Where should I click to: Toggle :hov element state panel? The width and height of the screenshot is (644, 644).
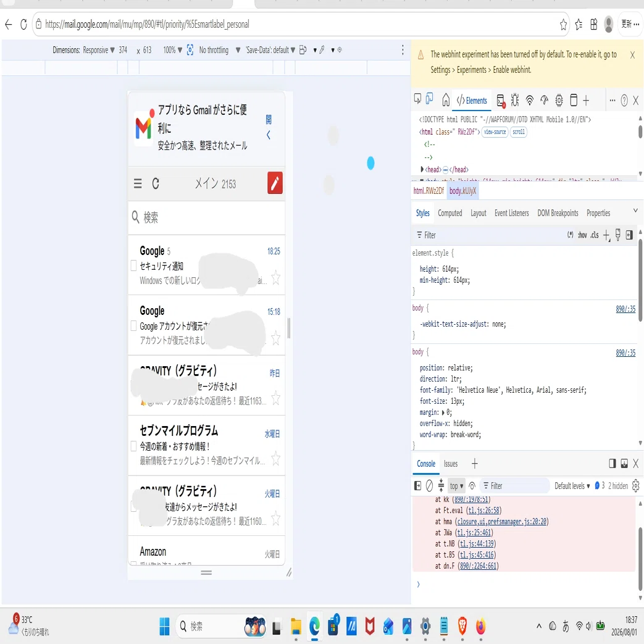click(582, 235)
